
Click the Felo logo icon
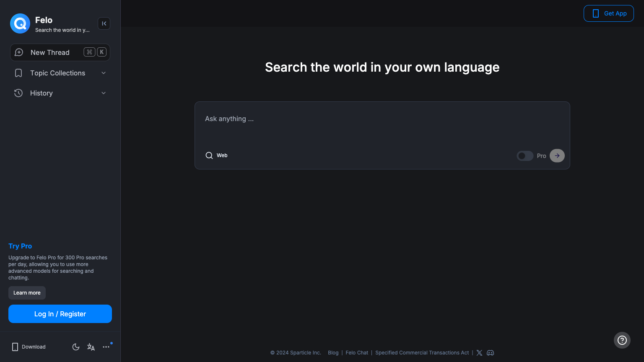[20, 23]
